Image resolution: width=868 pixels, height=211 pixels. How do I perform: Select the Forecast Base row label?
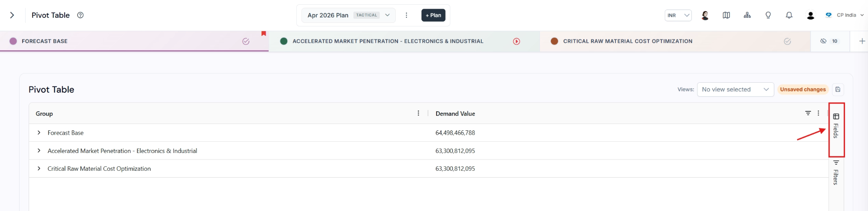[66, 133]
